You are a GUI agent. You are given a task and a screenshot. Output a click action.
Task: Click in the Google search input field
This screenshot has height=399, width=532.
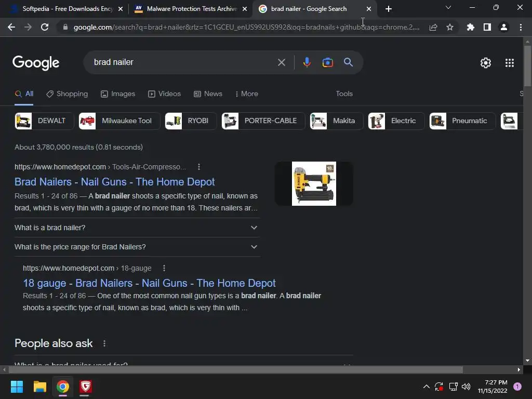pos(183,62)
